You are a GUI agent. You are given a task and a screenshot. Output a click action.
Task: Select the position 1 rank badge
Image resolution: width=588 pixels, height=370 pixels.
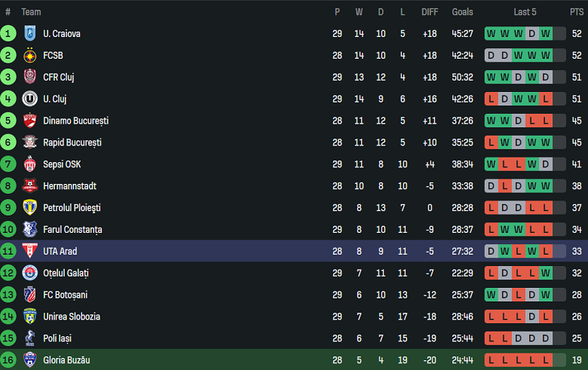point(8,33)
